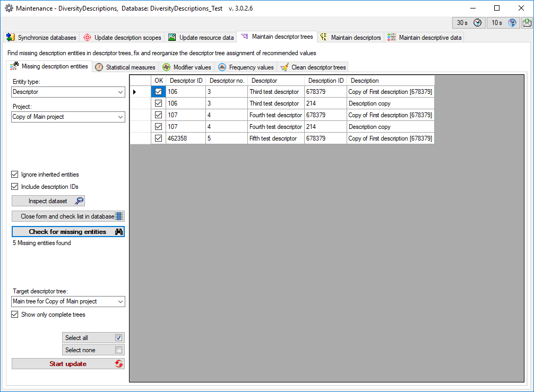
Task: Click the magnifier icon on Inspect dataset
Action: point(80,201)
